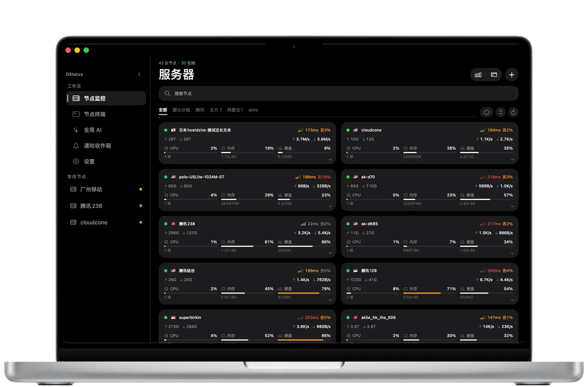The image size is (588, 387).
Task: Open the superbirkin server name
Action: tap(190, 318)
